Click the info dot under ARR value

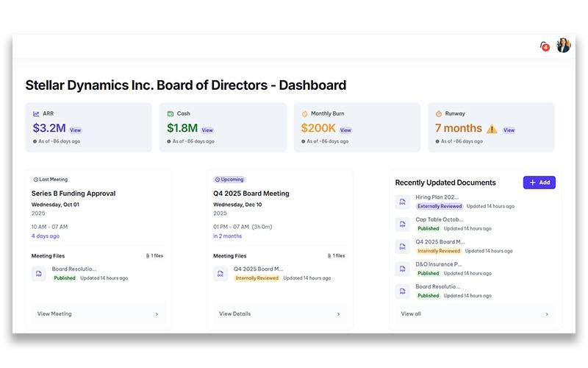35,141
